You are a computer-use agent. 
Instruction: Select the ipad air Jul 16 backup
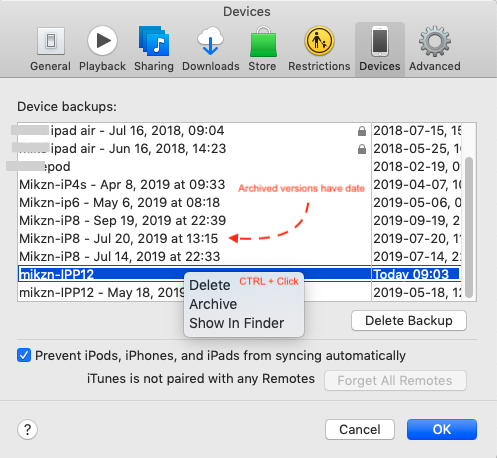coord(194,130)
